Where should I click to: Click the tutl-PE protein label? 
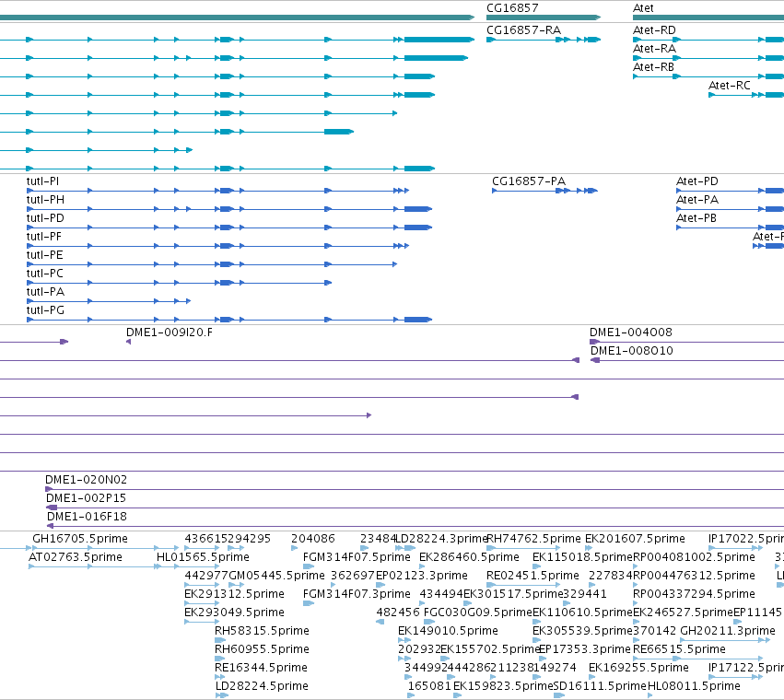tap(44, 255)
